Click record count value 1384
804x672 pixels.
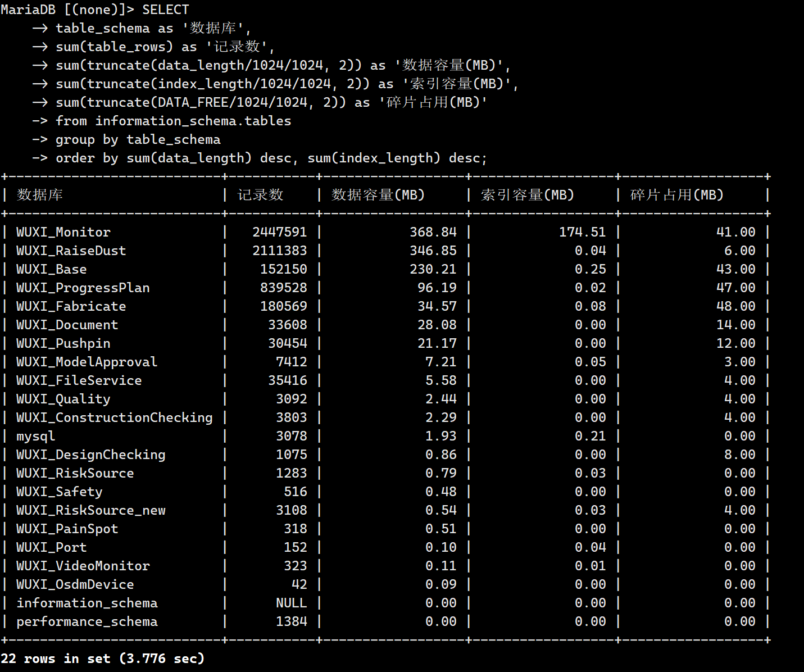292,621
